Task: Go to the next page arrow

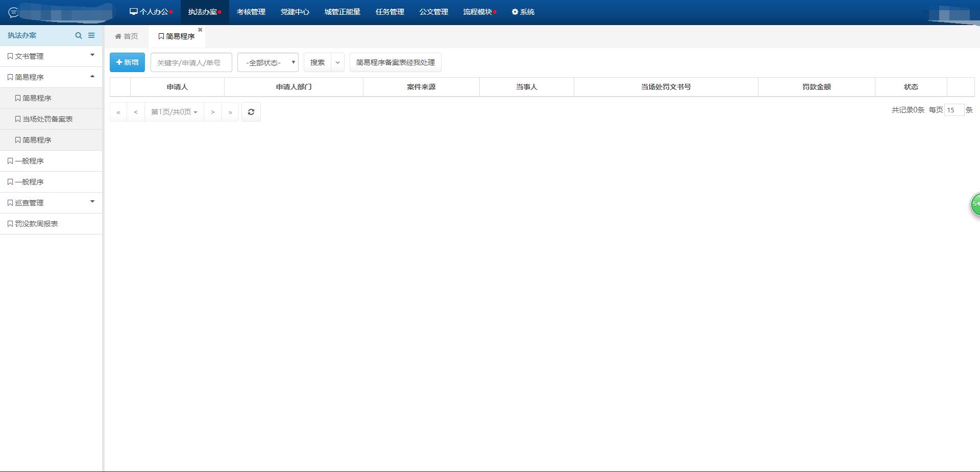Action: tap(213, 112)
